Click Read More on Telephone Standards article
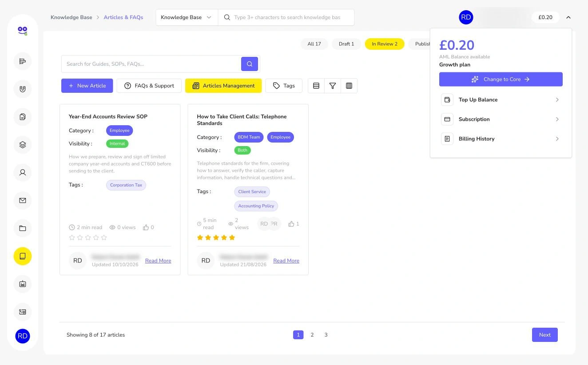The image size is (588, 365). pyautogui.click(x=286, y=261)
